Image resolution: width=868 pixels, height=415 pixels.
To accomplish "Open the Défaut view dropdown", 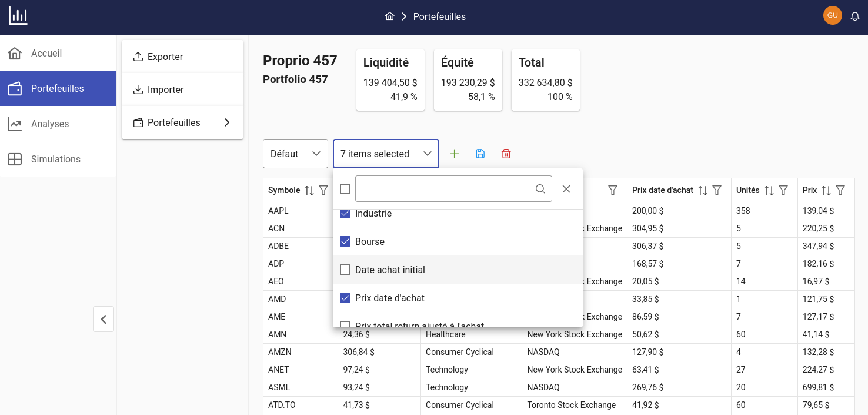I will tap(295, 154).
